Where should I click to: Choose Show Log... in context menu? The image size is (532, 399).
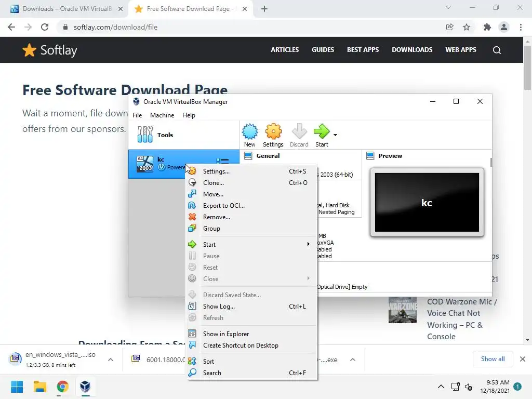[x=252, y=307]
